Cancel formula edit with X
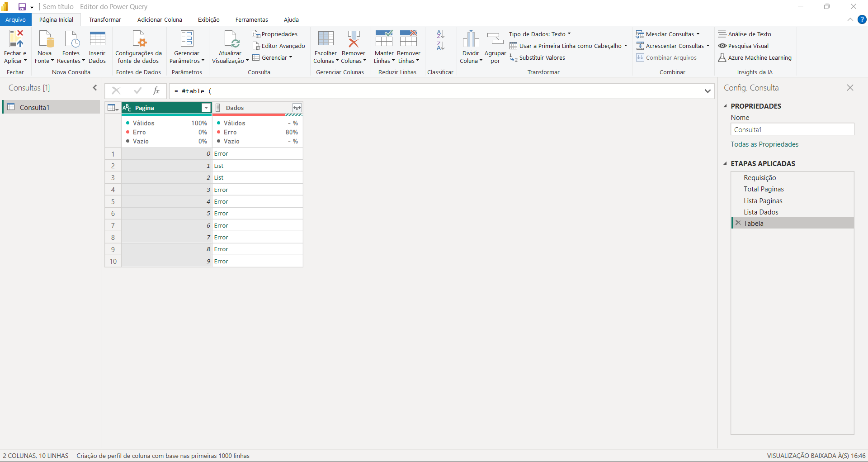The image size is (868, 462). [x=116, y=91]
